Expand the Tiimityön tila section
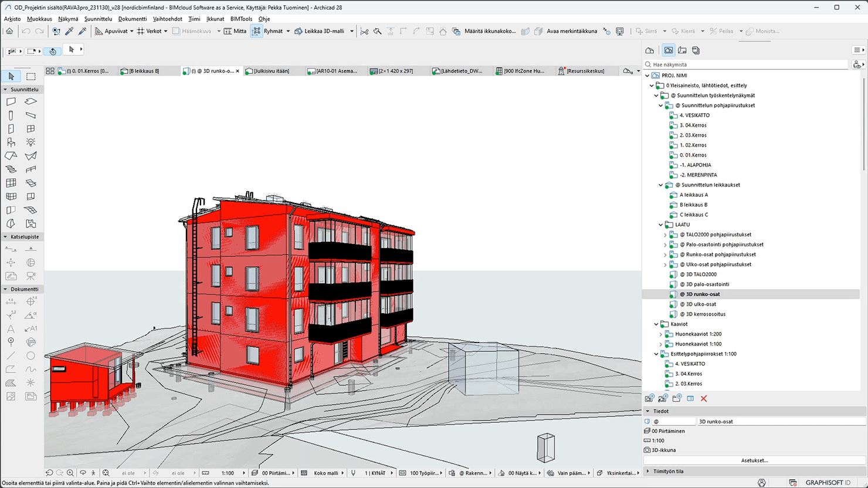This screenshot has width=868, height=488. point(648,471)
